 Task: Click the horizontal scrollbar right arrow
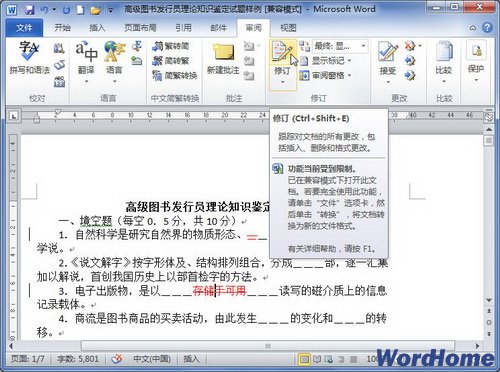click(477, 346)
